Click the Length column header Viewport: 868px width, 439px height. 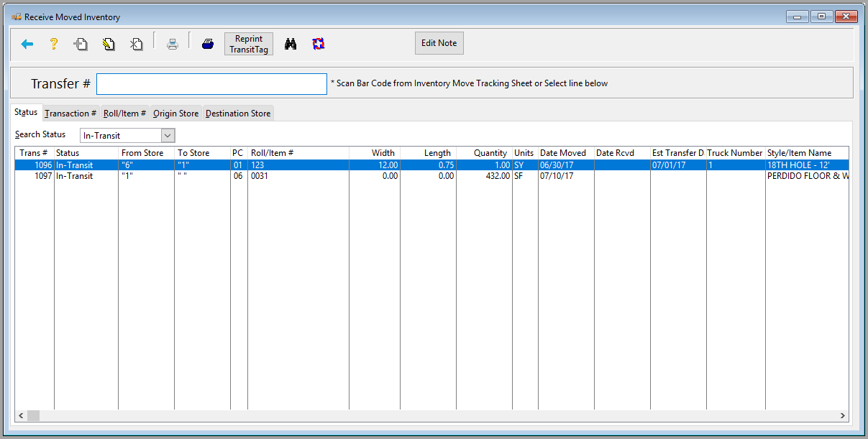(x=428, y=153)
